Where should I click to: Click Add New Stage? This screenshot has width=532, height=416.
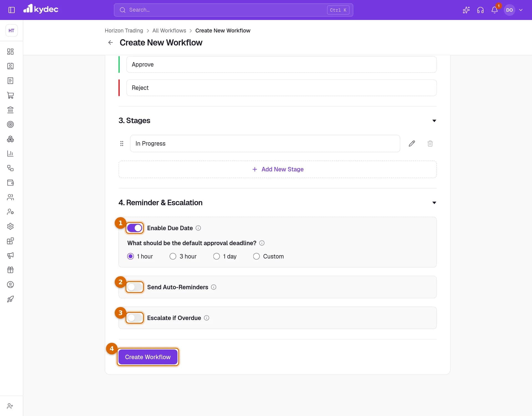coord(278,169)
